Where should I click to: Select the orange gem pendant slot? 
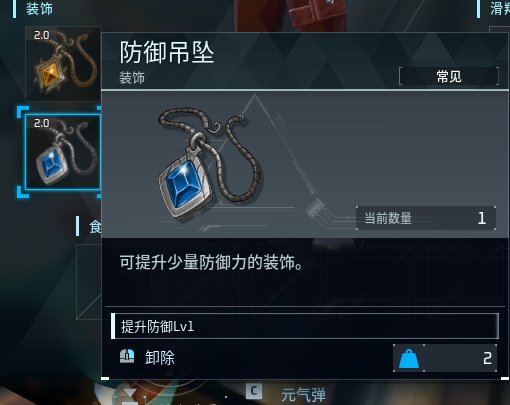pyautogui.click(x=63, y=63)
